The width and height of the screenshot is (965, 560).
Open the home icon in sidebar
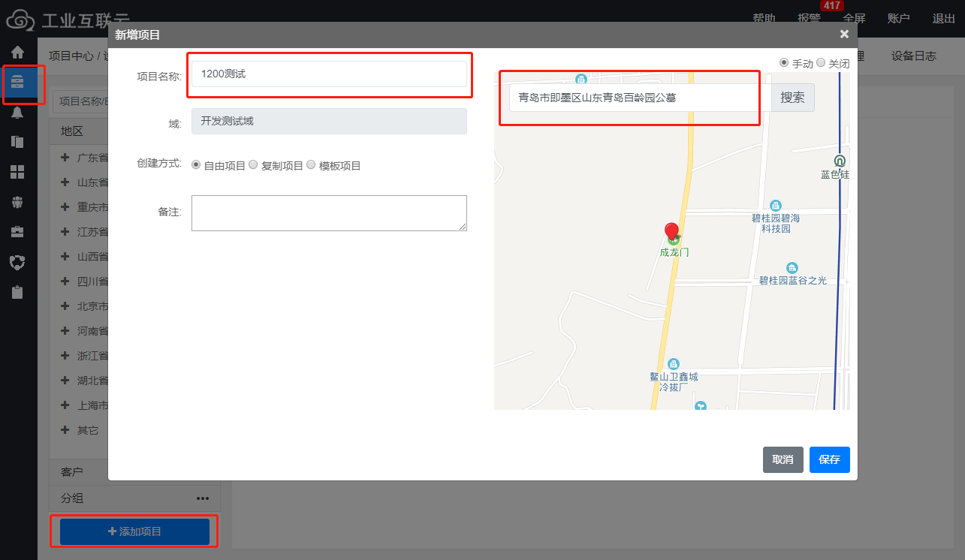coord(17,52)
